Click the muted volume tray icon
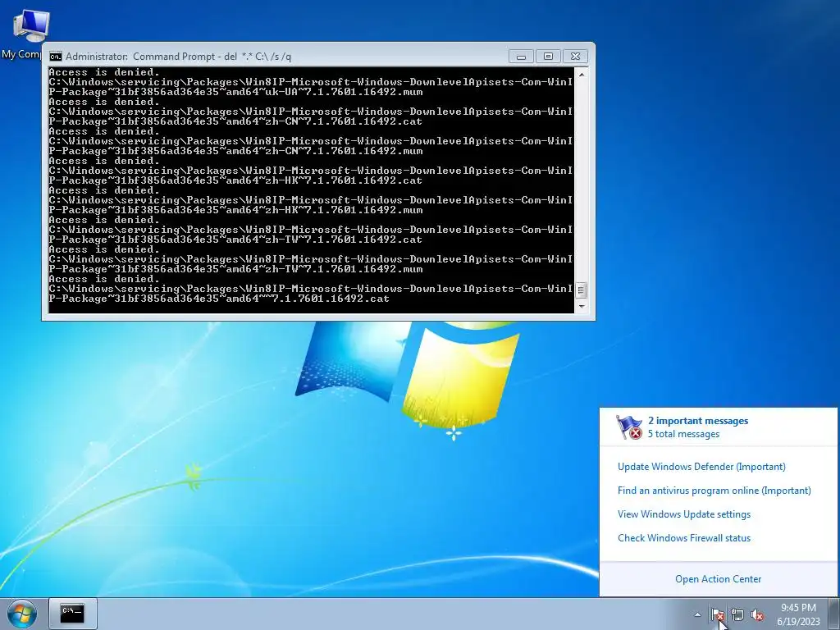This screenshot has width=840, height=630. point(757,614)
